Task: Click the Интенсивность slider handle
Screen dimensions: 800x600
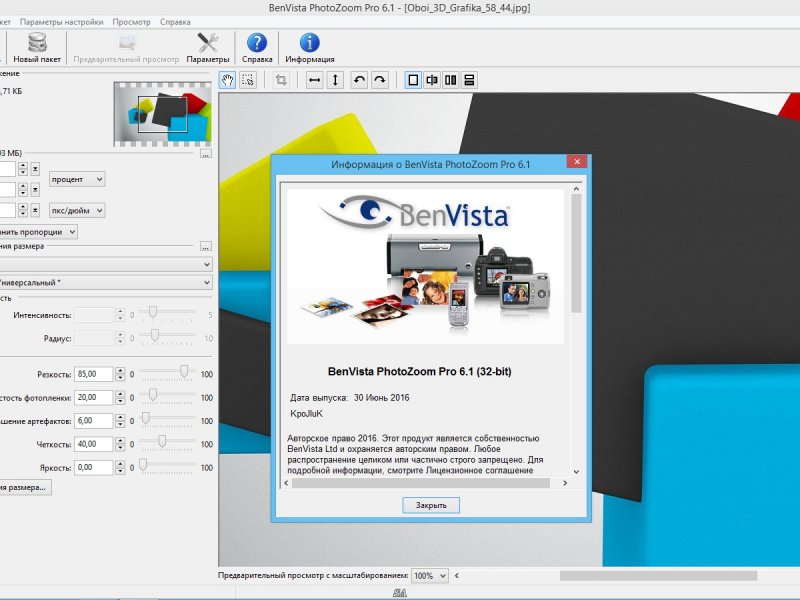Action: pos(153,312)
